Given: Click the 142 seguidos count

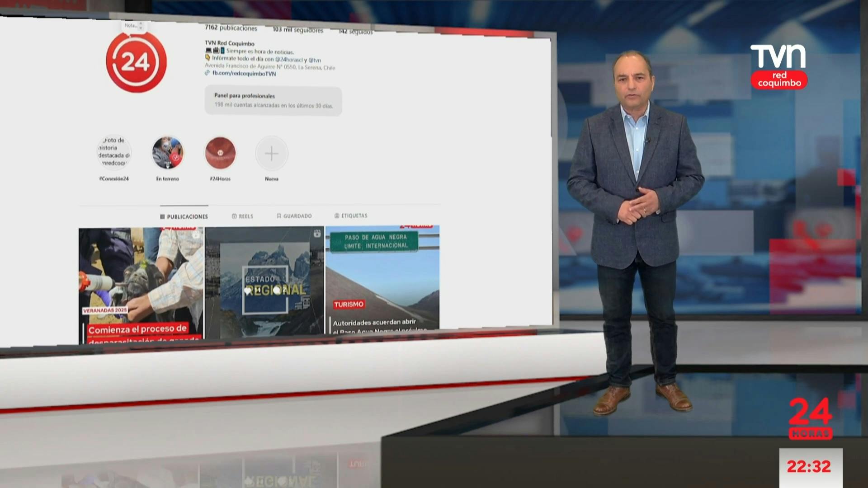Looking at the screenshot, I should (356, 32).
